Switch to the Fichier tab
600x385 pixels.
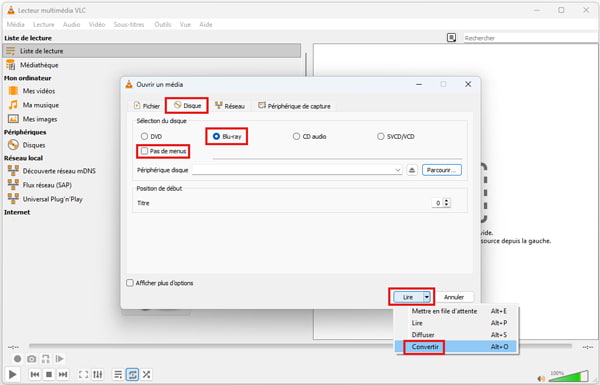tap(147, 106)
